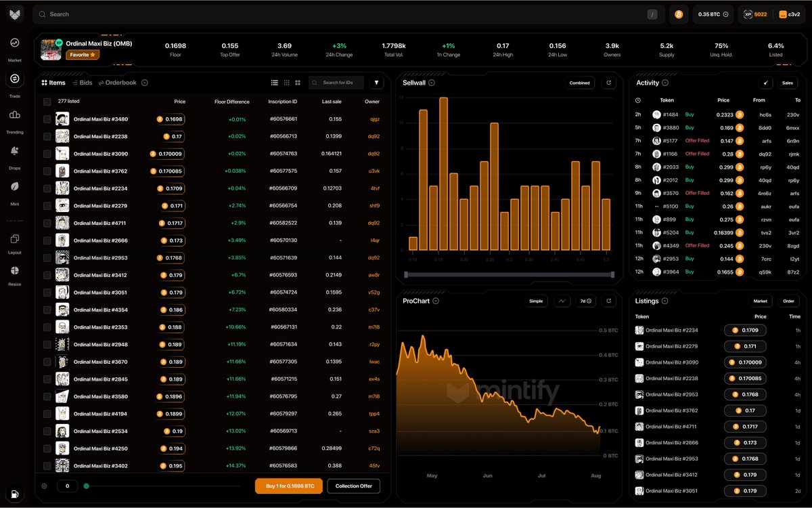
Task: Open the Simple chart mode selector
Action: point(536,301)
